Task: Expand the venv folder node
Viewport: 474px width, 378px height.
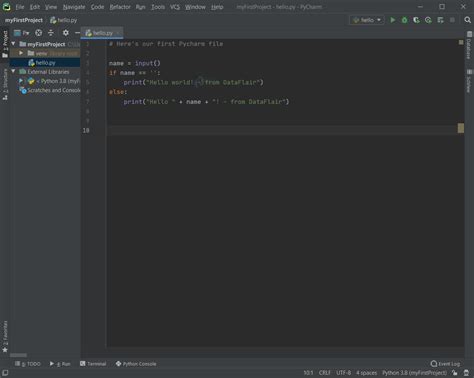Action: [x=21, y=53]
